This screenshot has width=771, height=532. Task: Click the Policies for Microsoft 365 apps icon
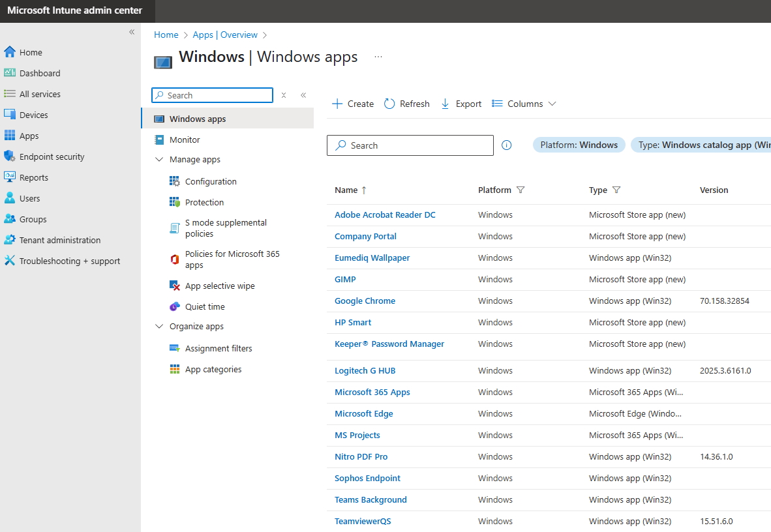(175, 259)
